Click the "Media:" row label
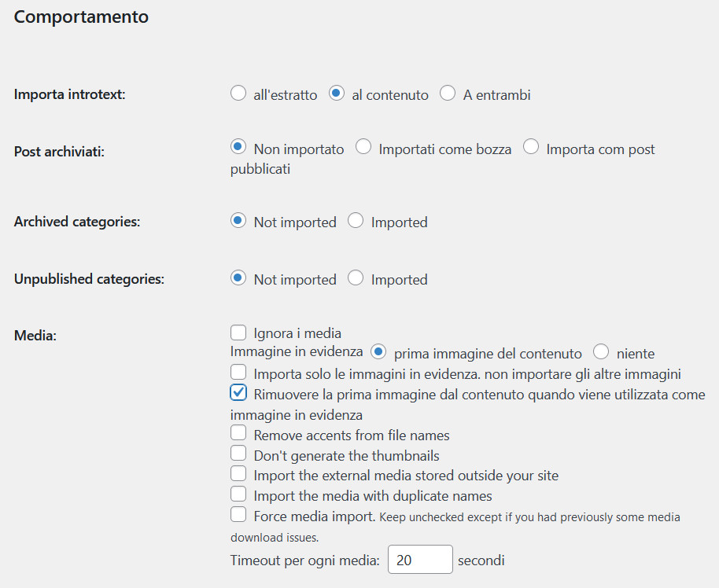Screen dimensions: 719x588 pos(35,336)
